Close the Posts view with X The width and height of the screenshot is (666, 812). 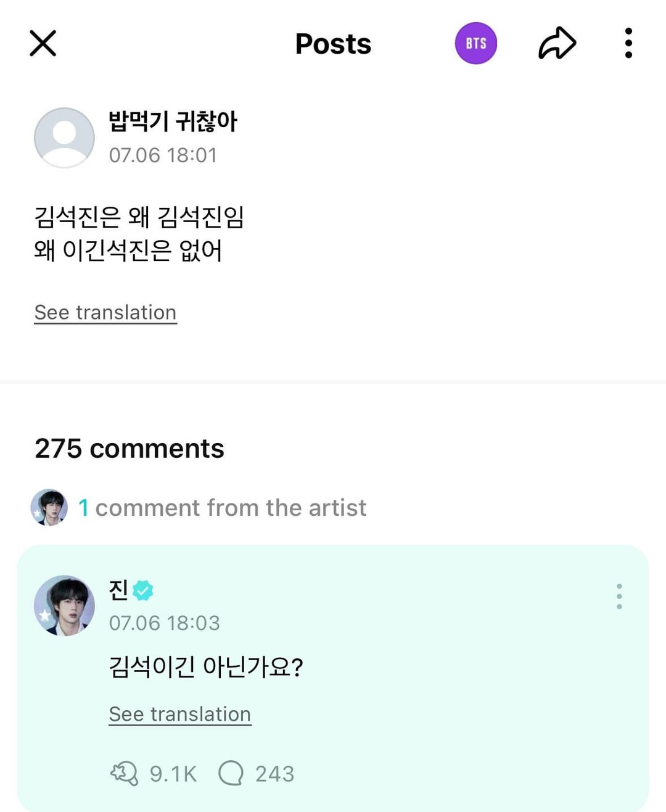click(43, 43)
